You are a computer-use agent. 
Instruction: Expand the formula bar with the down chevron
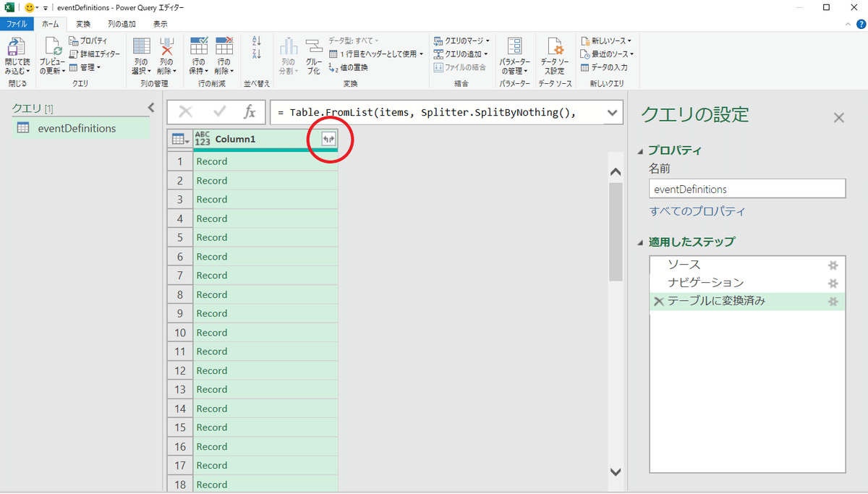(x=613, y=112)
